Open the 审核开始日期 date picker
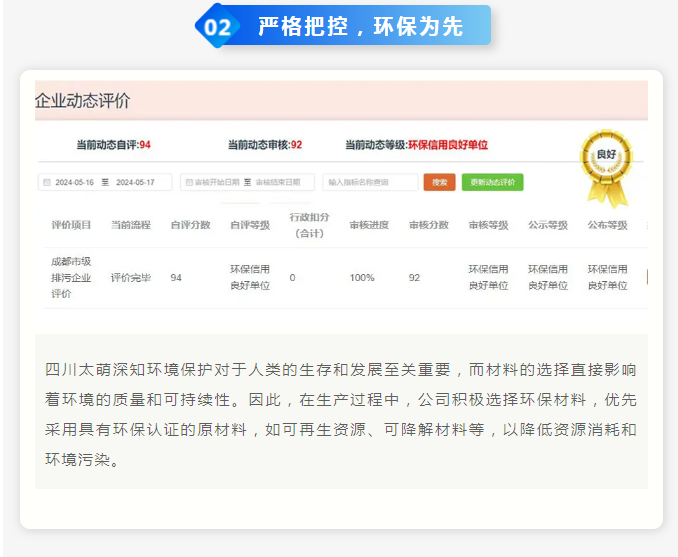Viewport: 678px width, 557px height. [217, 183]
